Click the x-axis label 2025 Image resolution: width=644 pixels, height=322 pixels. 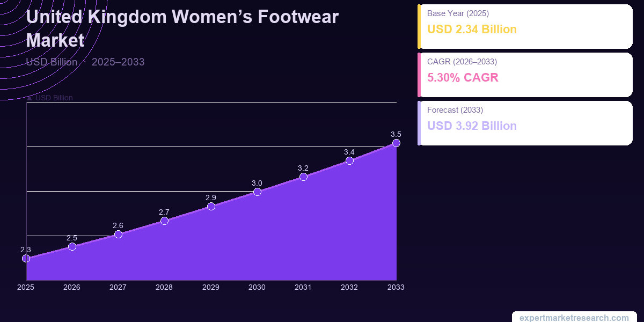pos(26,288)
